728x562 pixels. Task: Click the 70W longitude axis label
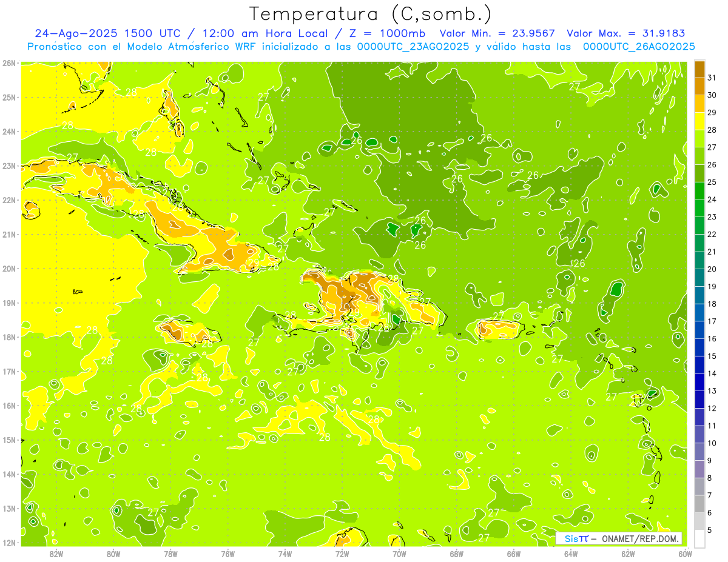[x=399, y=554]
